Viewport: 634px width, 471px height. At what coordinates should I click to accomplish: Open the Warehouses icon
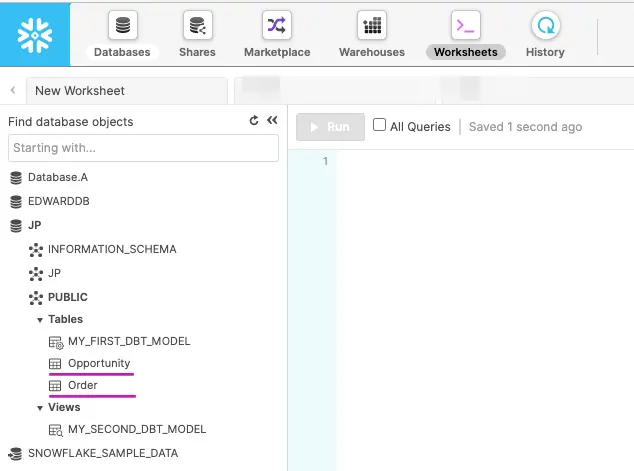(372, 25)
